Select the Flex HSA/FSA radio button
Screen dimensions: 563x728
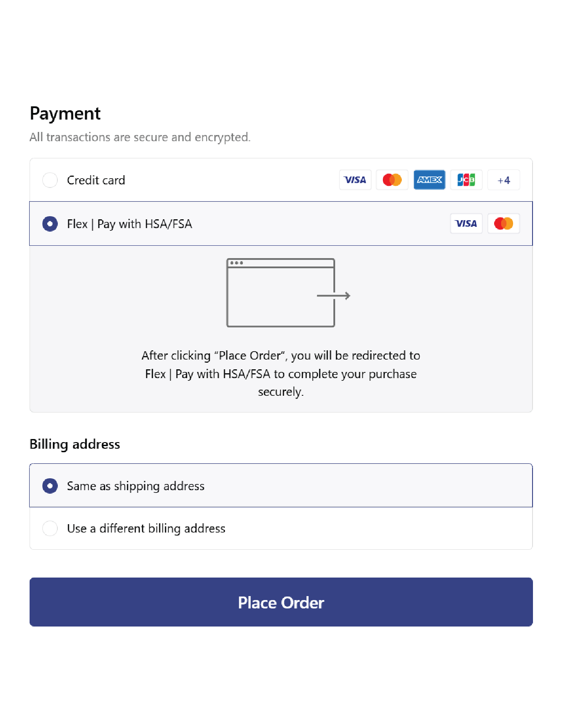point(50,224)
